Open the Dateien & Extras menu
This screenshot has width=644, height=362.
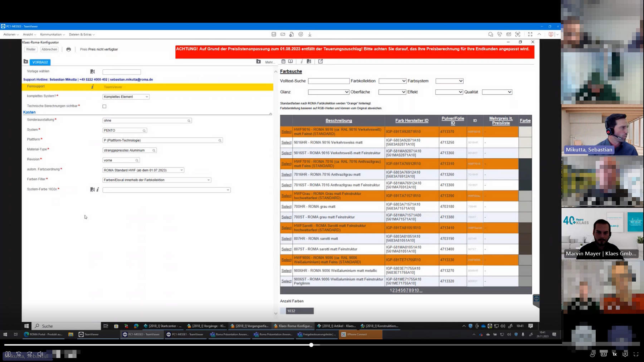coord(82,35)
